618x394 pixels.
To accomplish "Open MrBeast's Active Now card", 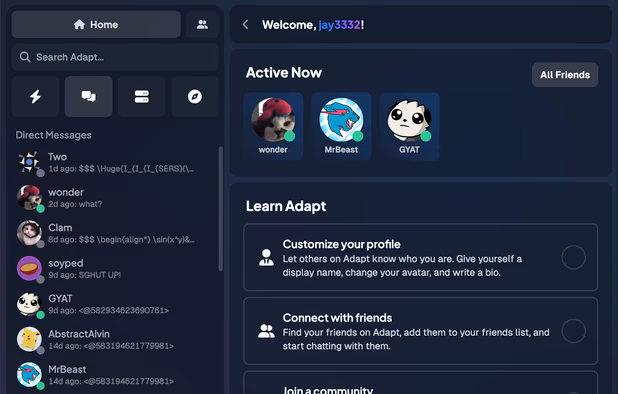I will (341, 126).
